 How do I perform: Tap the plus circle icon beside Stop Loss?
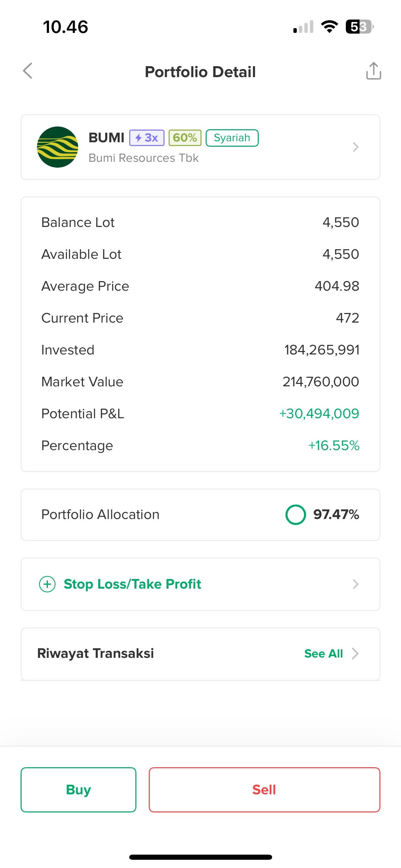(x=47, y=584)
